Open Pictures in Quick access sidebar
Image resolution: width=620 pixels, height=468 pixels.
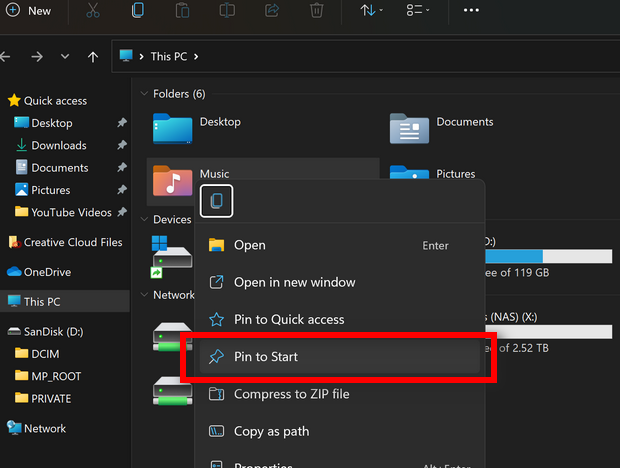tap(42, 190)
